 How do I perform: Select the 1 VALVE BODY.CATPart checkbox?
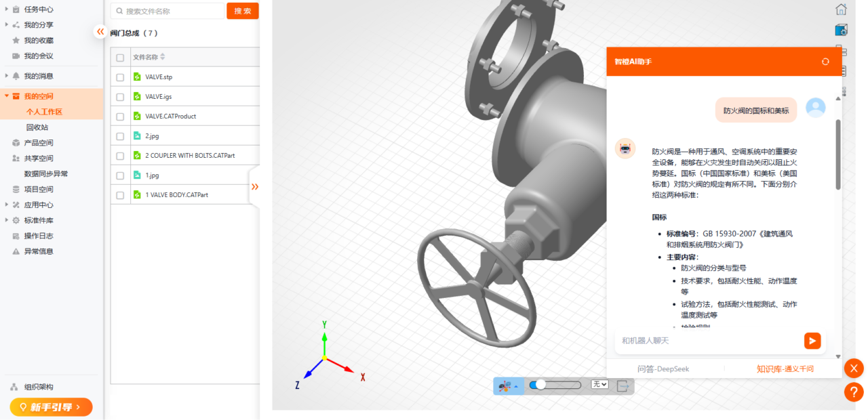(x=120, y=195)
